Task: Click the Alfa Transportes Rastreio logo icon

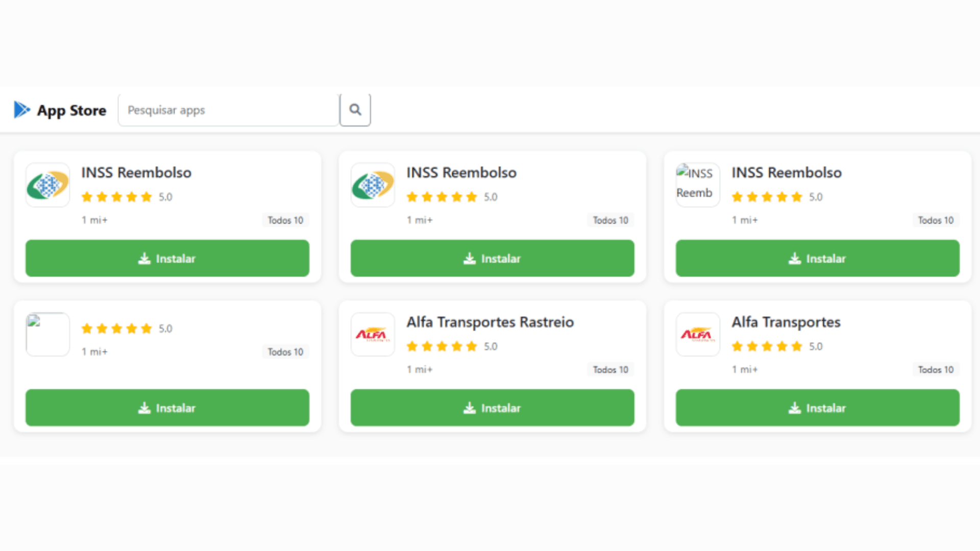Action: (x=373, y=334)
